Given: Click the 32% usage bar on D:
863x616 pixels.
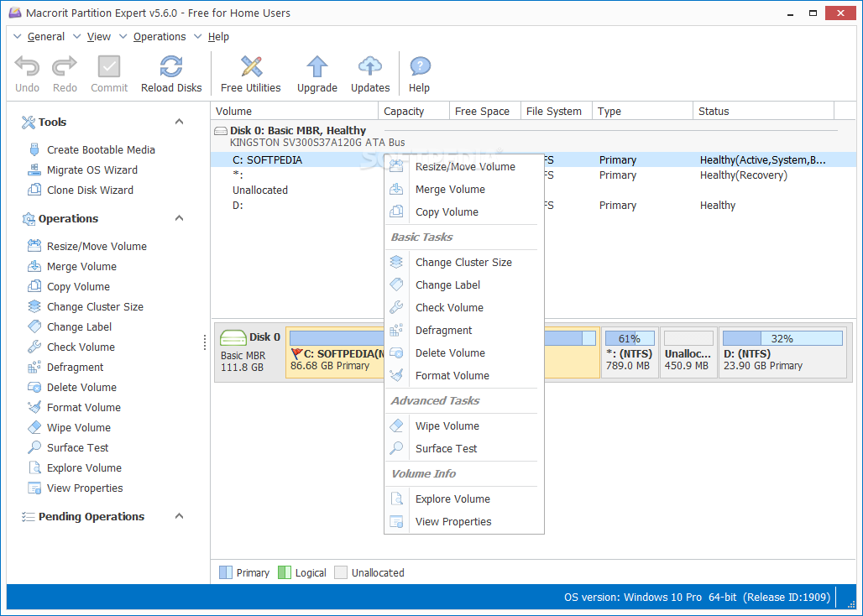Looking at the screenshot, I should tap(782, 338).
